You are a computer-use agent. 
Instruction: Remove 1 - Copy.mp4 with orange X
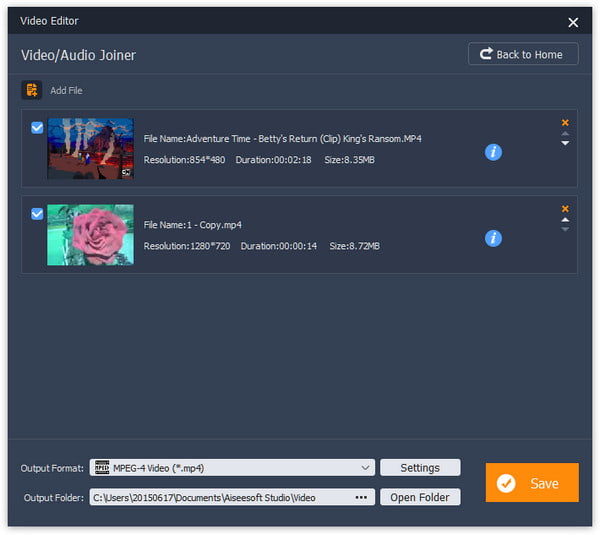[x=565, y=209]
